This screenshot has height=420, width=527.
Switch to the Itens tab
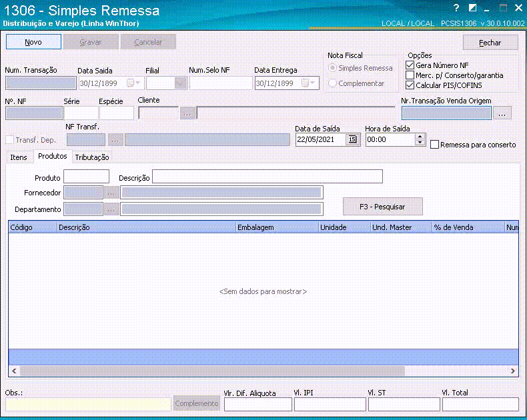point(19,157)
